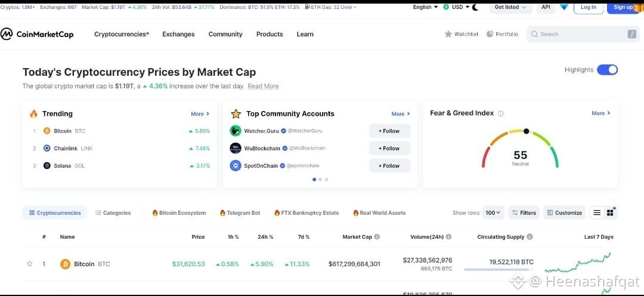The image size is (644, 296).
Task: Open Watcher.Guru avatar
Action: 236,131
